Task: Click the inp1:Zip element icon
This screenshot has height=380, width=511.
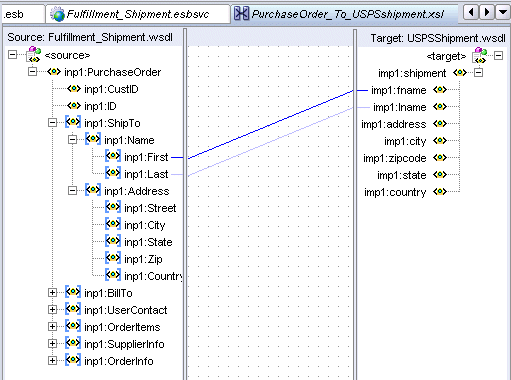Action: tap(113, 258)
